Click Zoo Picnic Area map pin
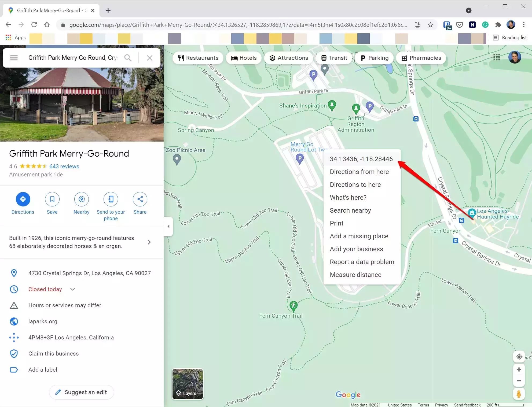 tap(177, 160)
